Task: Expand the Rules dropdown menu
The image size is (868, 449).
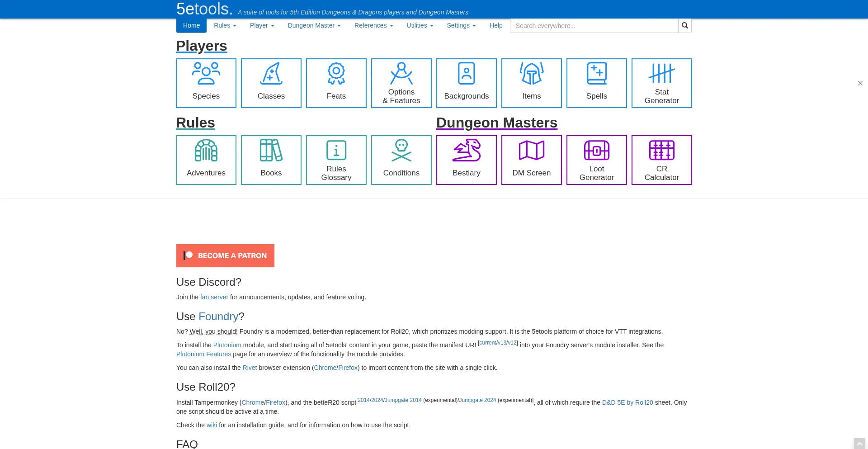Action: click(x=225, y=26)
